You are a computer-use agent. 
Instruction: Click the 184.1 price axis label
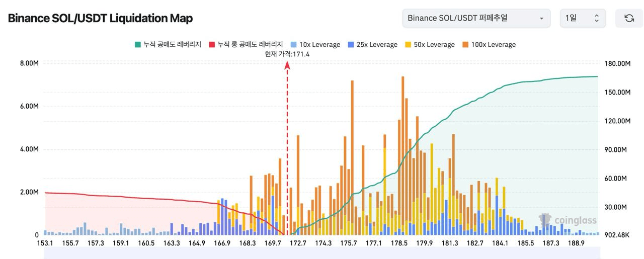500,243
